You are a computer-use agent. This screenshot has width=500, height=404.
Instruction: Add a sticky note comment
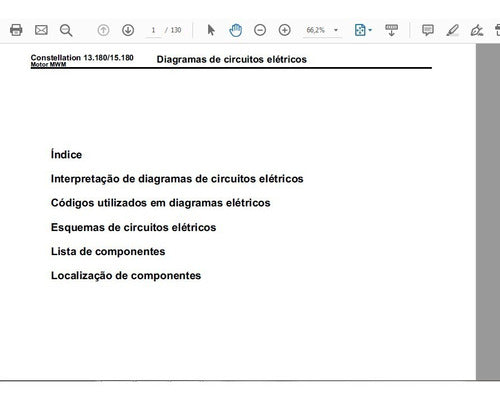tap(428, 30)
